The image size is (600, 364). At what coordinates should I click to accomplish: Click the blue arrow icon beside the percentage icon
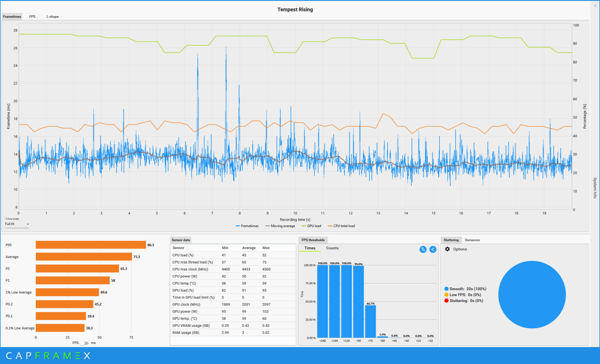(x=433, y=249)
